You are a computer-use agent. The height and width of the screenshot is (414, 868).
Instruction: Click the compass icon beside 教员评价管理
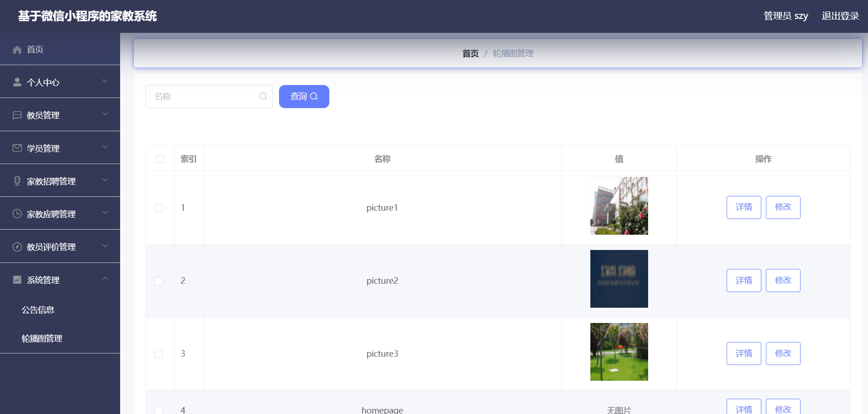[x=17, y=247]
